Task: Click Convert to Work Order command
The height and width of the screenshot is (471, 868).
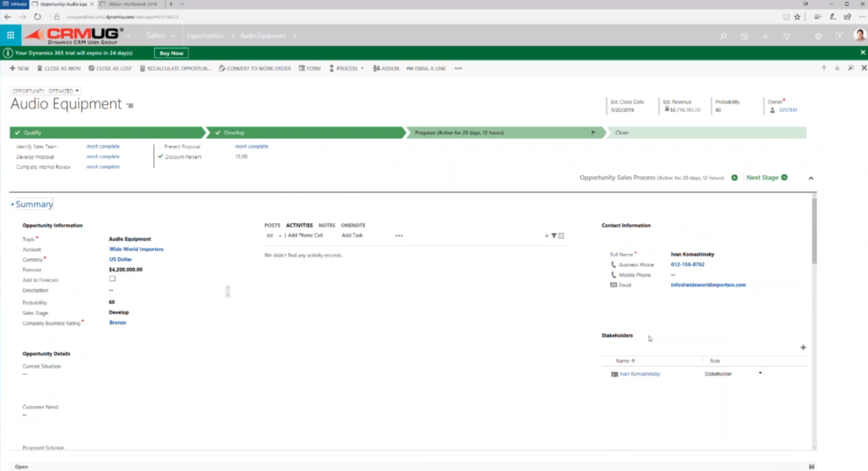Action: tap(255, 68)
